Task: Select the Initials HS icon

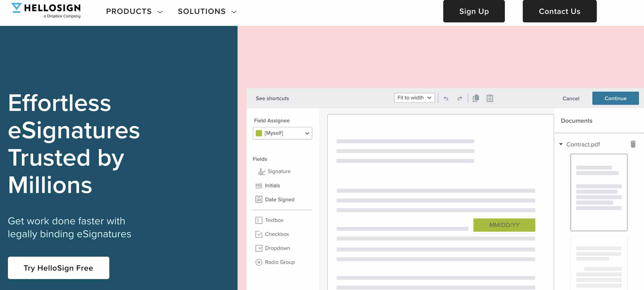Action: click(258, 185)
